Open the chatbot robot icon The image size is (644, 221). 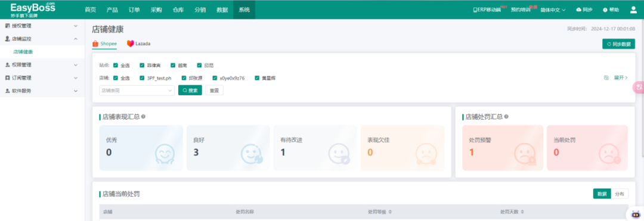pos(636,214)
